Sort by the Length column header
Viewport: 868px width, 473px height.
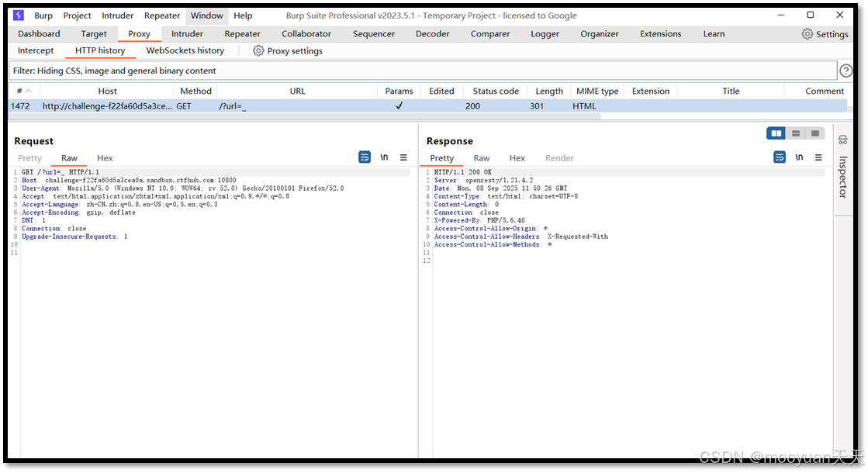[548, 91]
